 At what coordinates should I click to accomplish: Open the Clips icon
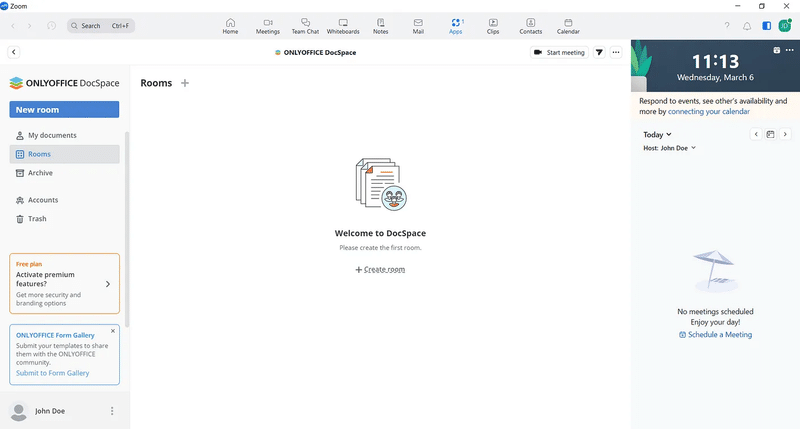[x=493, y=26]
